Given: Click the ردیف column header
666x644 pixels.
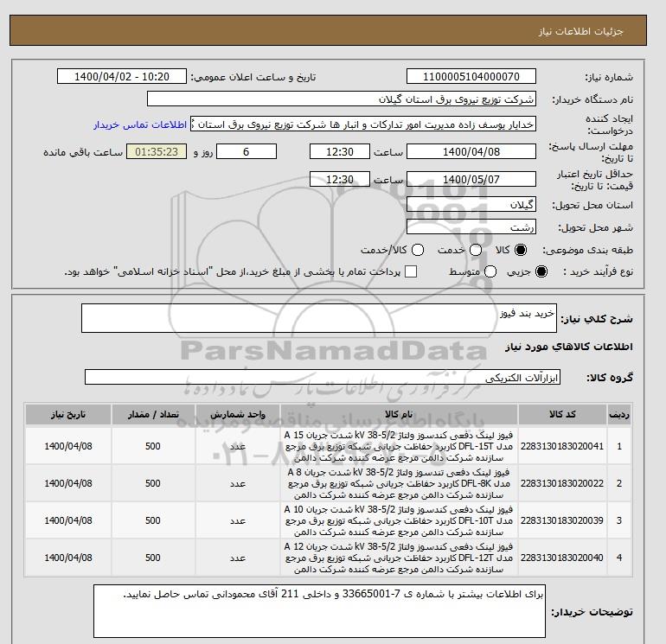Looking at the screenshot, I should click(618, 414).
